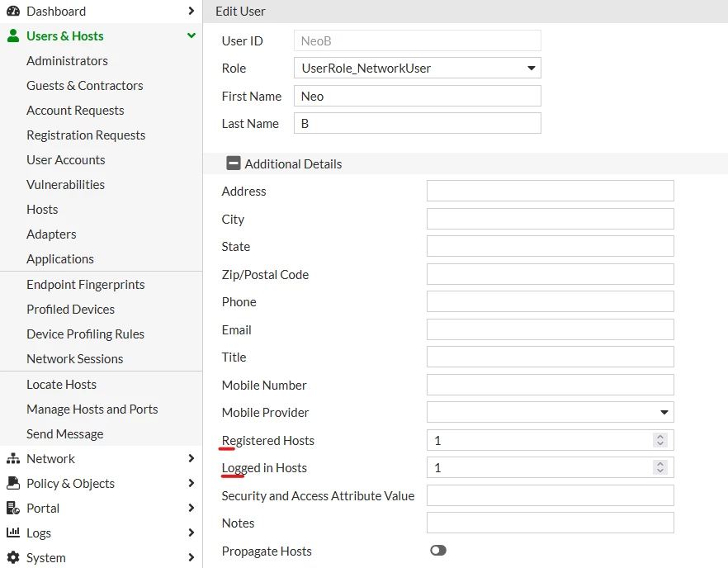
Task: Click the Title input field
Action: 551,357
